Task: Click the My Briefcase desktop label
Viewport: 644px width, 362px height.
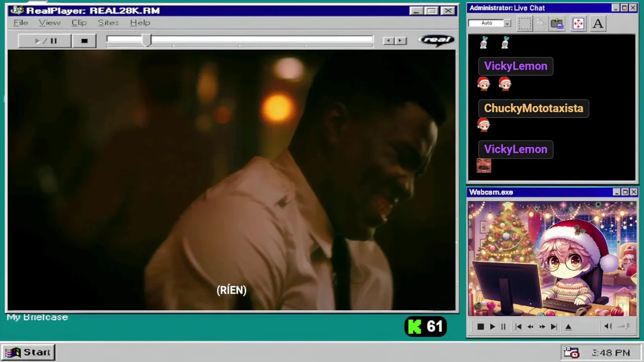Action: [x=37, y=317]
